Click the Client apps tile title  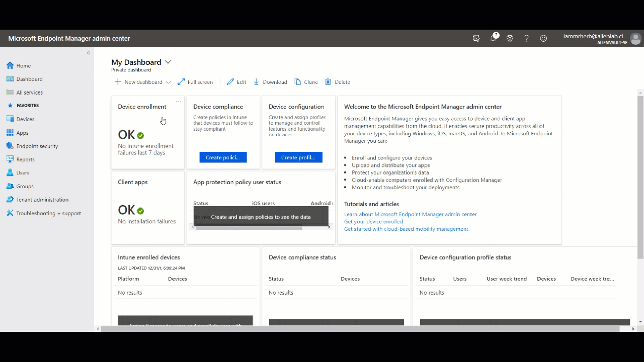click(x=133, y=182)
